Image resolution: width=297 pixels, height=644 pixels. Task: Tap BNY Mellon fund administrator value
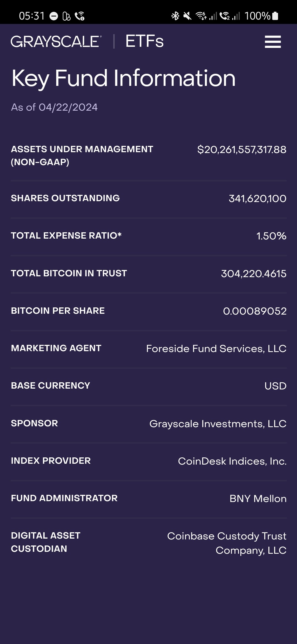click(258, 499)
